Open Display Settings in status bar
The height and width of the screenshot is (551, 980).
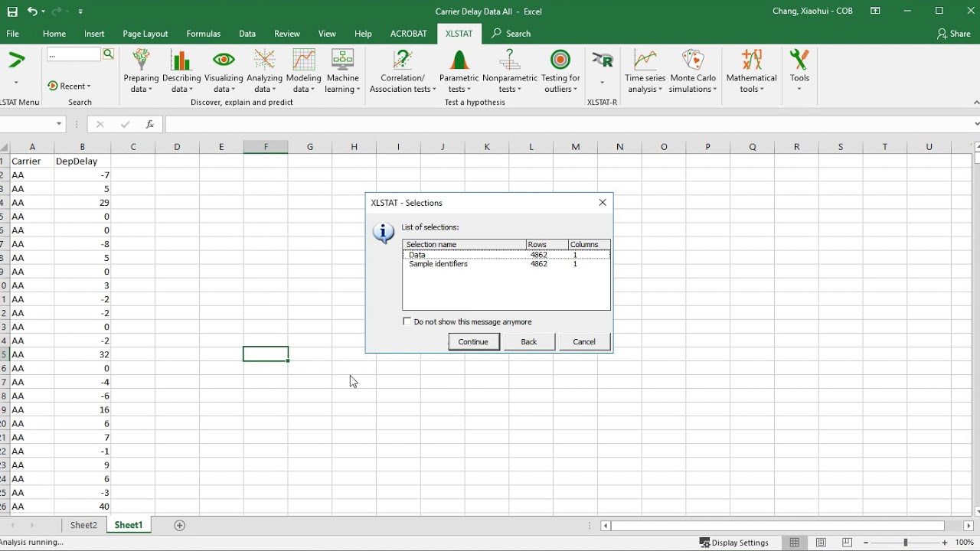(734, 543)
